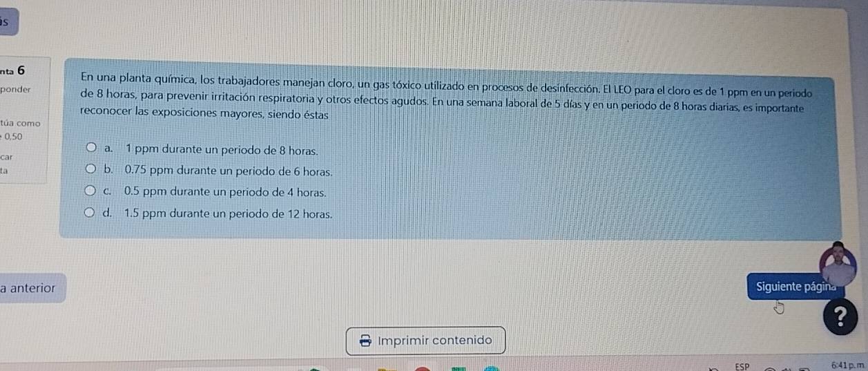Click the answer text '0.75 ppm durante un periodo de 6 horas'

pos(230,171)
